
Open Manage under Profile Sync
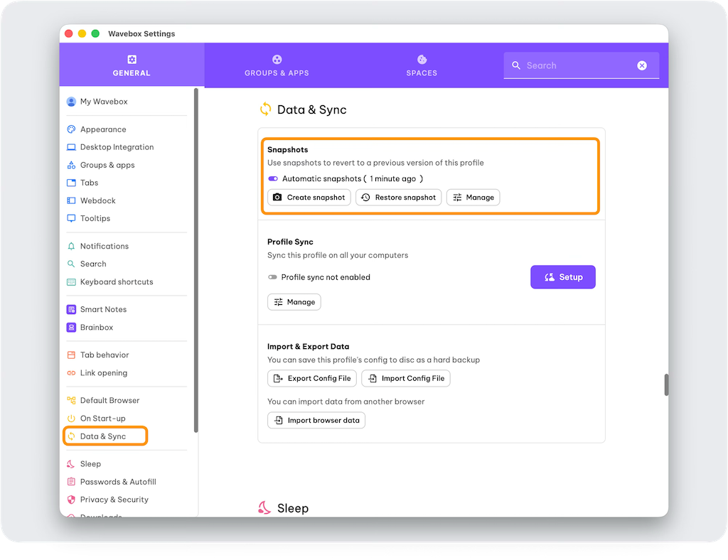pyautogui.click(x=294, y=302)
